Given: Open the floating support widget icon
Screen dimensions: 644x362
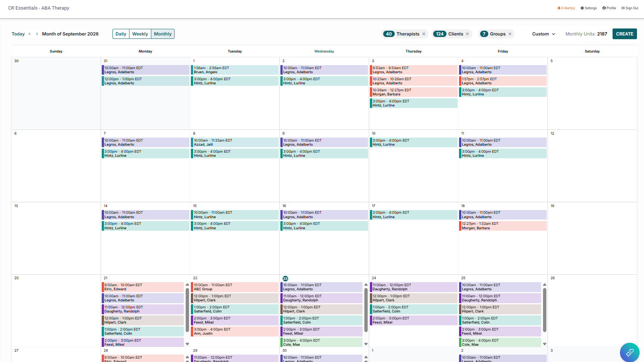Looking at the screenshot, I should (x=630, y=352).
